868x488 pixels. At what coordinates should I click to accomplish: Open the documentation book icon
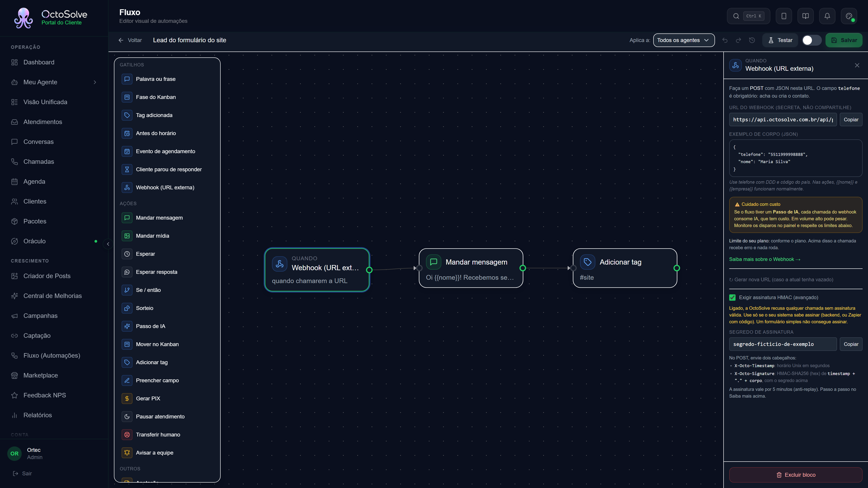coord(805,16)
